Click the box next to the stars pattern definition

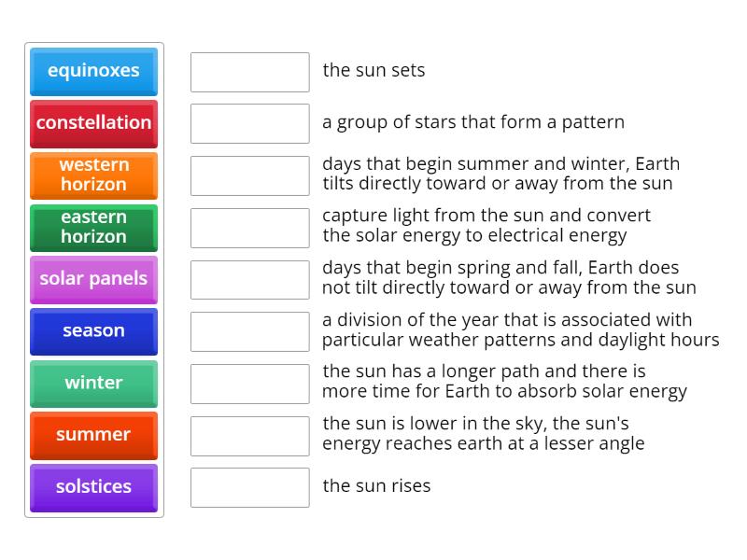[248, 122]
